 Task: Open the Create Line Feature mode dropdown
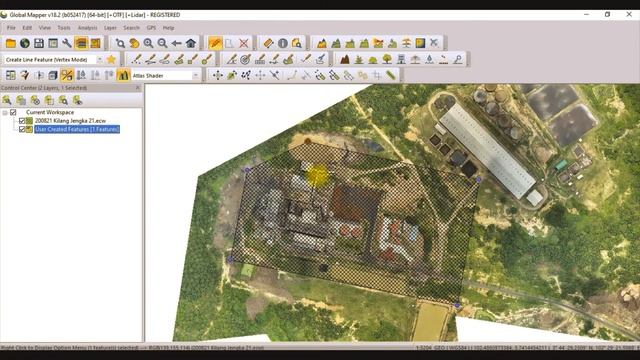click(100, 60)
